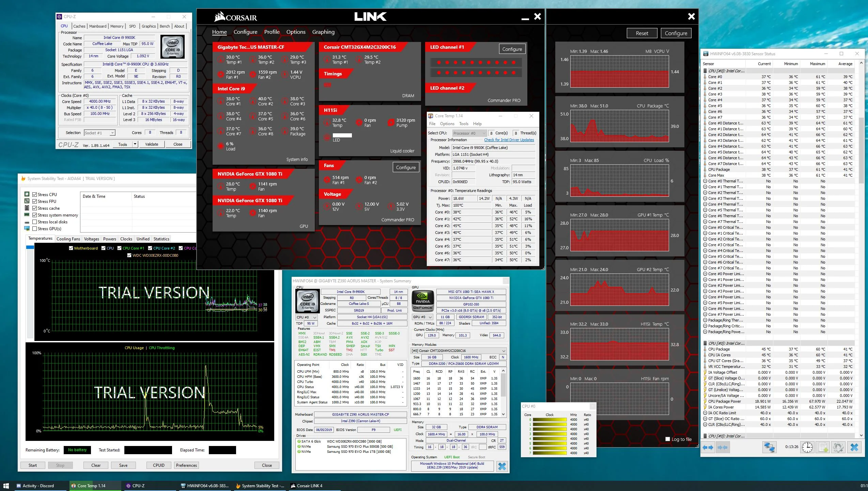Click Start button in AIDA64
This screenshot has width=868, height=491.
33,465
